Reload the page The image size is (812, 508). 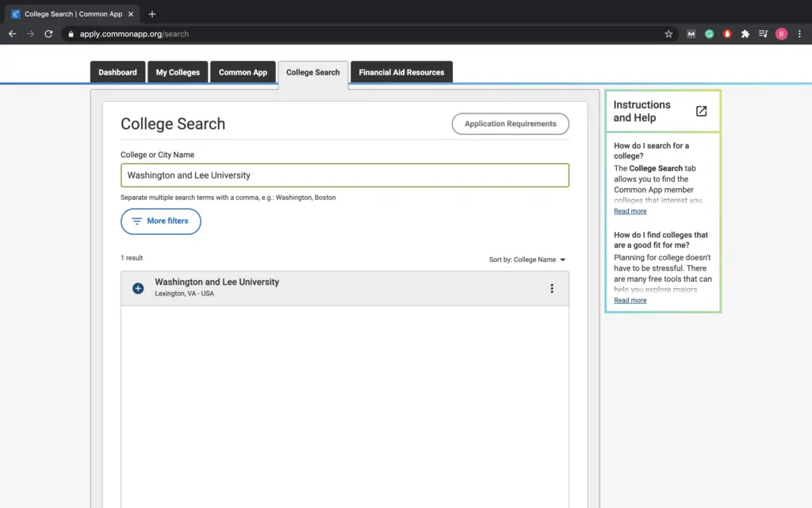point(48,33)
